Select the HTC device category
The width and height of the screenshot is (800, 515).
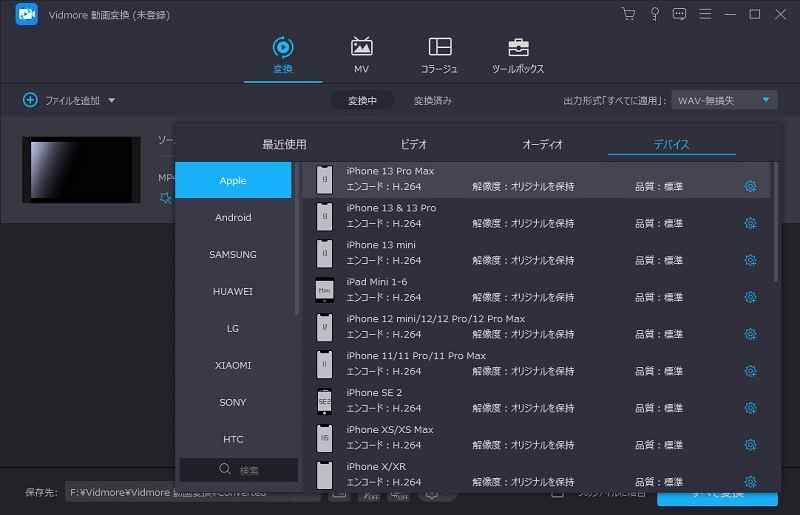click(x=233, y=439)
